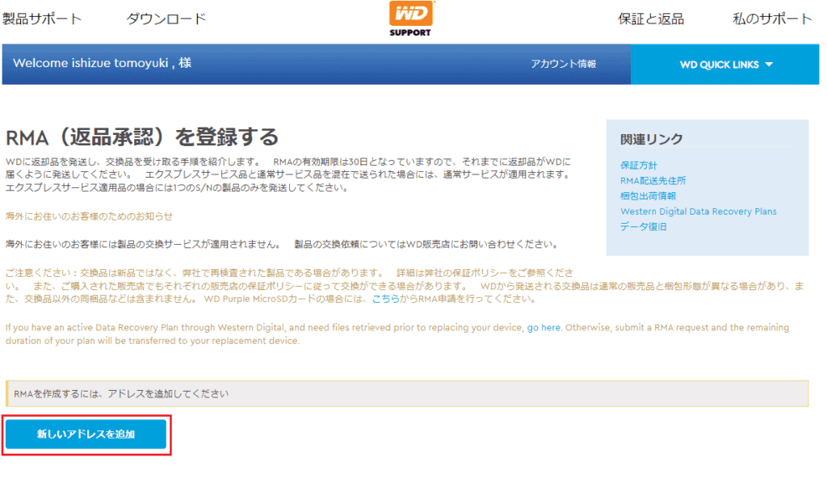
Task: Click the 'Welcome ishizue tomoyuki' greeting text
Action: pyautogui.click(x=102, y=63)
